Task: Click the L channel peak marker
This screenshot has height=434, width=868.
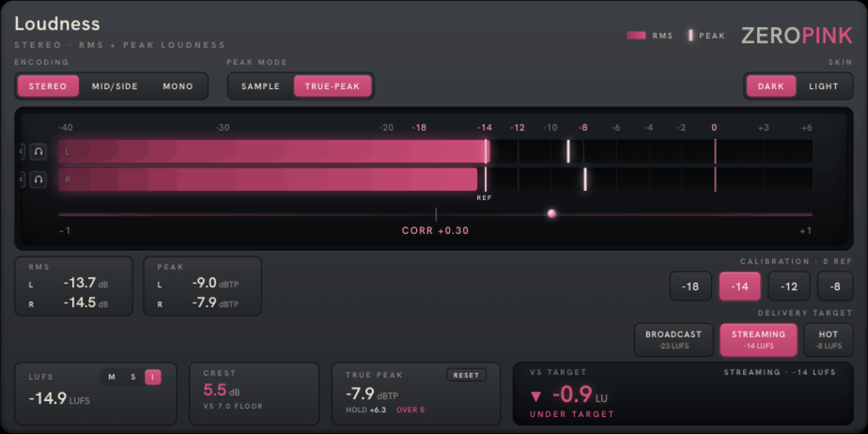Action: click(x=568, y=151)
